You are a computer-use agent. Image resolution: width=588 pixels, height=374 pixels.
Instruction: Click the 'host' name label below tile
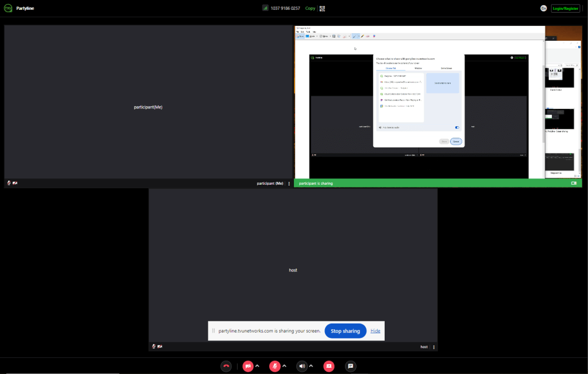(424, 347)
